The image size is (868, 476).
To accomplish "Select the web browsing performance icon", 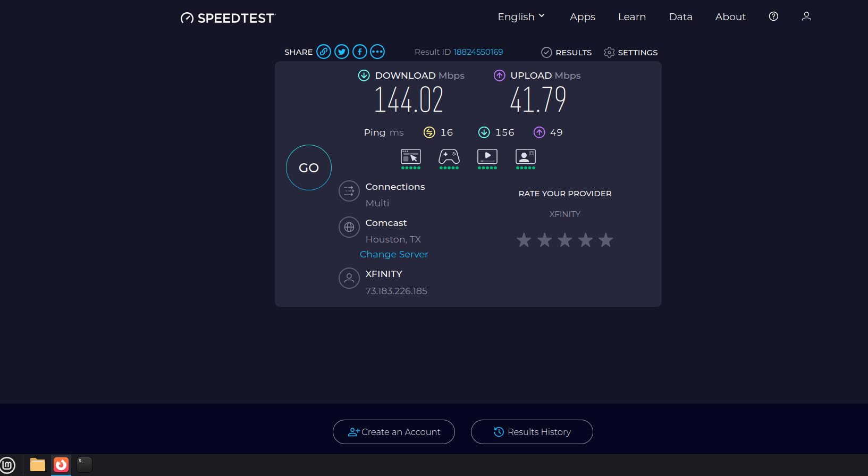I will [411, 158].
